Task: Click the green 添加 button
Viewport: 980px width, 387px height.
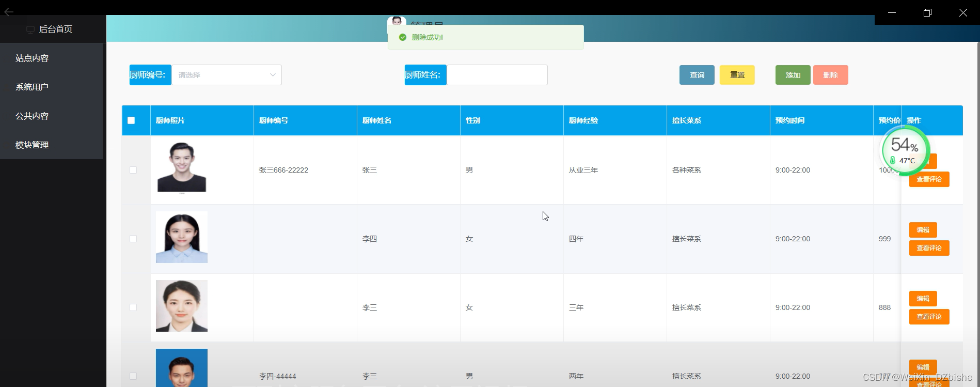Action: coord(793,75)
